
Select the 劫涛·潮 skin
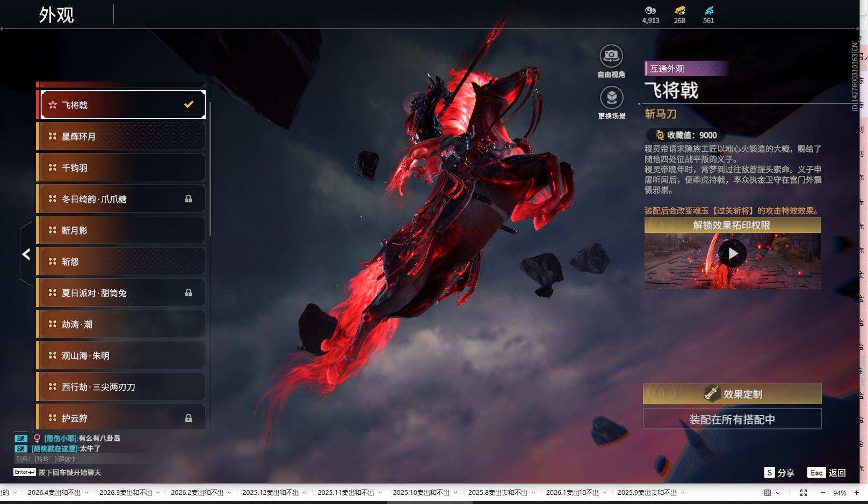121,324
